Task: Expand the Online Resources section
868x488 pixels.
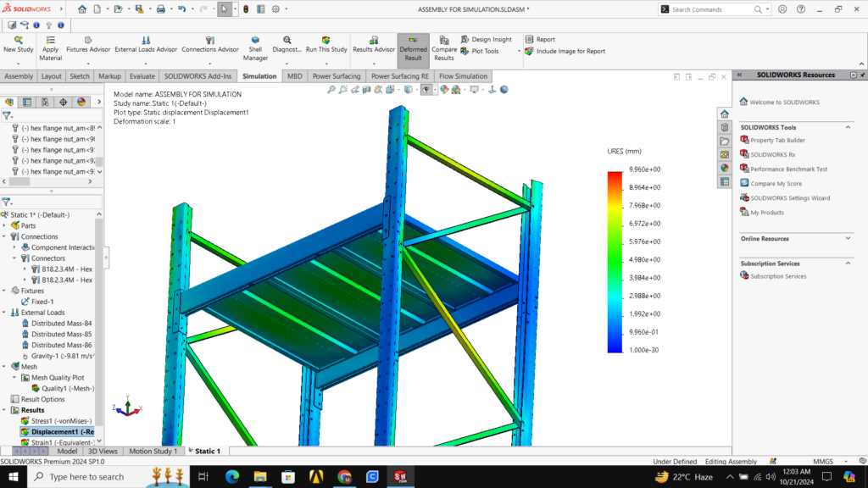Action: 848,239
